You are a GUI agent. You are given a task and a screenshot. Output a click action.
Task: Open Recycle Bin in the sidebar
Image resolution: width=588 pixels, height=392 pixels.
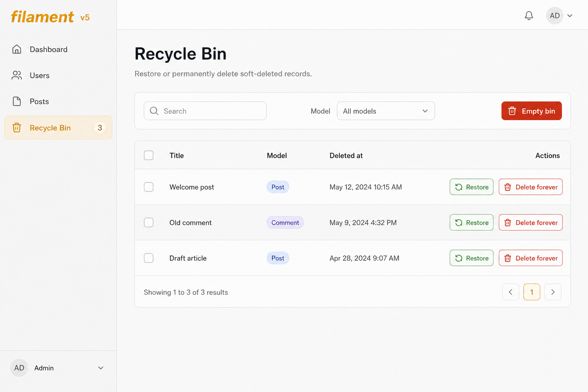(x=58, y=127)
